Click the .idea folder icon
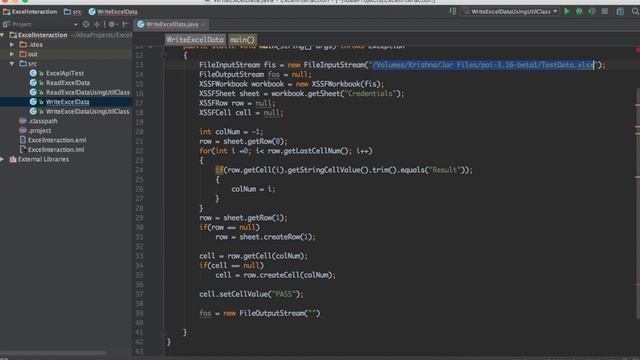 point(23,44)
